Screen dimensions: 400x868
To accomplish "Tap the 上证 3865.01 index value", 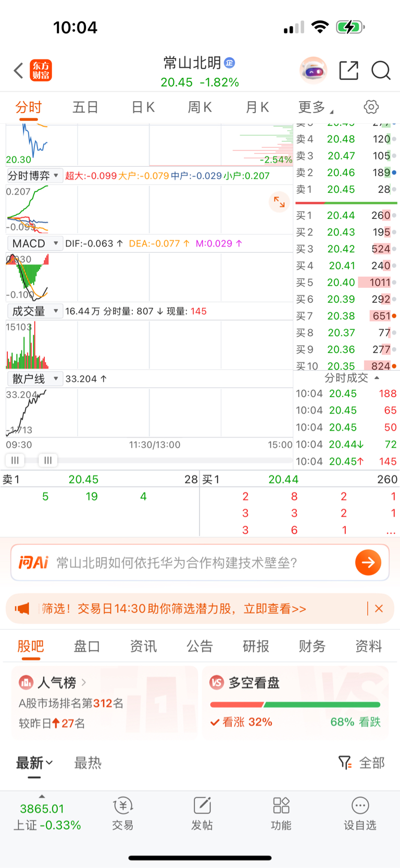I will (42, 809).
